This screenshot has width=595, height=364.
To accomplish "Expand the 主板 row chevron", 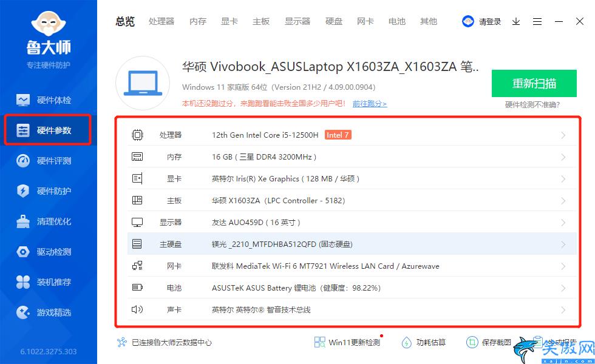I will [563, 201].
